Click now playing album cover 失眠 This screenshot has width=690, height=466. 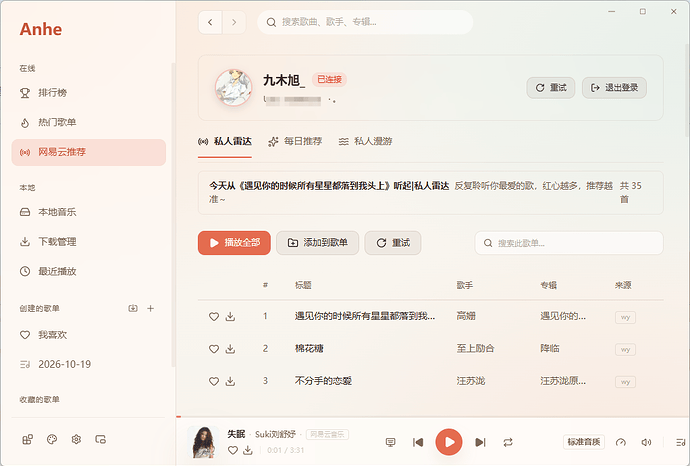tap(203, 442)
